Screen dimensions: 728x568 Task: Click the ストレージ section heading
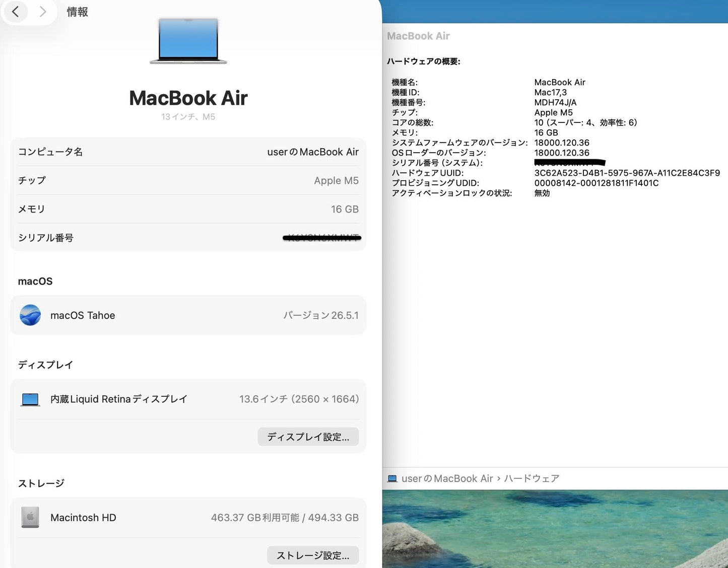coord(41,483)
